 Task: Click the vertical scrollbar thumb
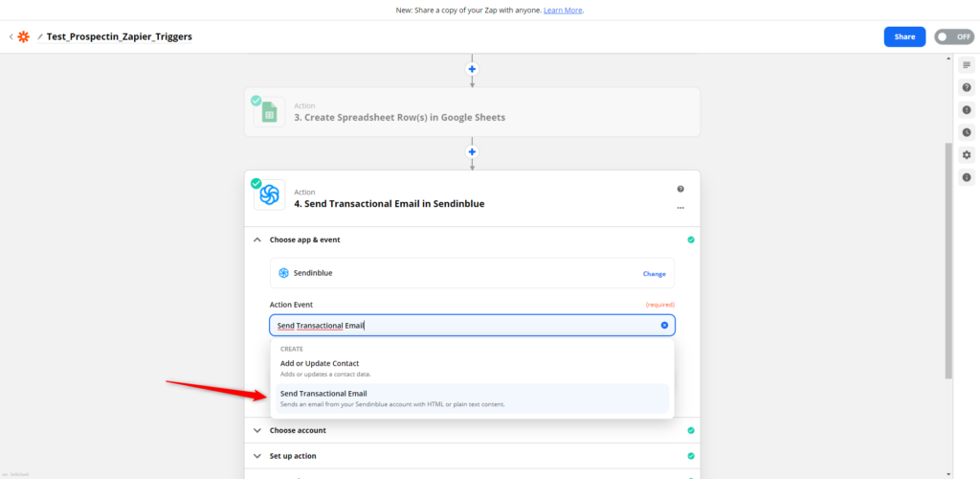(948, 261)
